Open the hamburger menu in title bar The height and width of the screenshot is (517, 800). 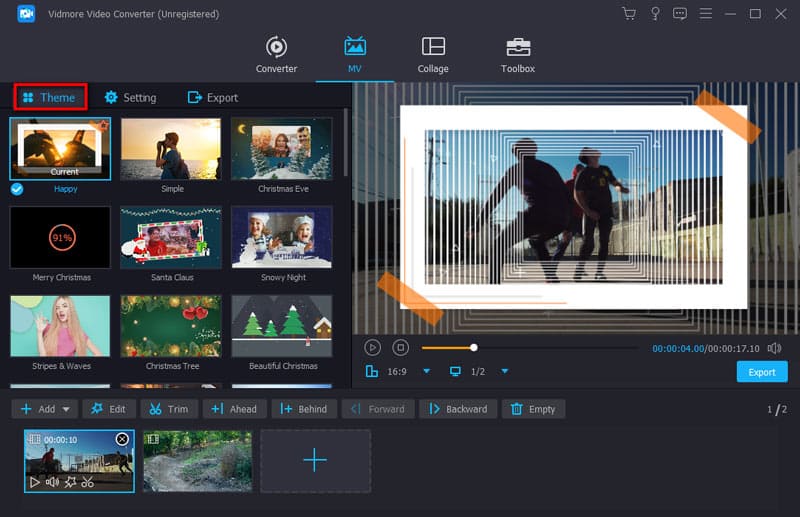pyautogui.click(x=705, y=14)
